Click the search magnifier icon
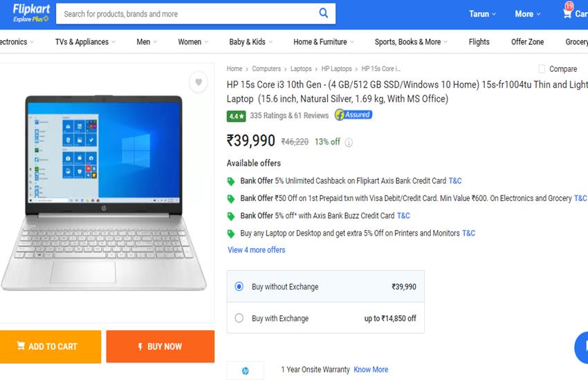 tap(323, 13)
